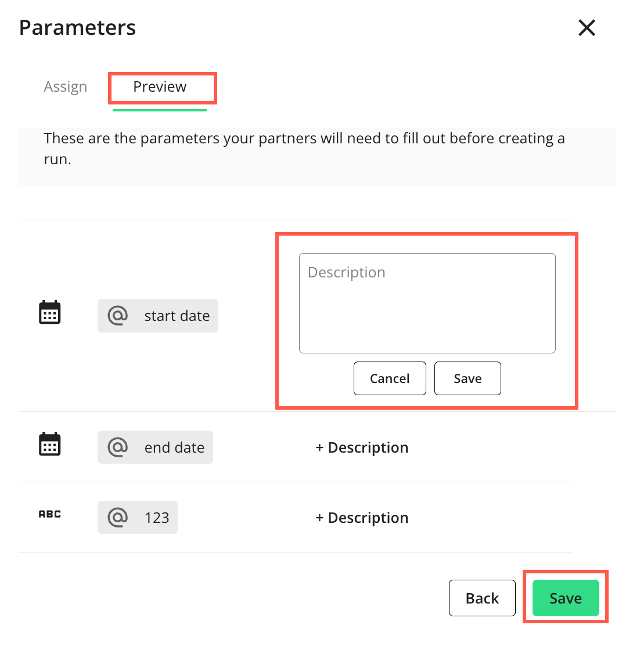This screenshot has width=633, height=672.
Task: Select the end date parameter label
Action: click(174, 447)
